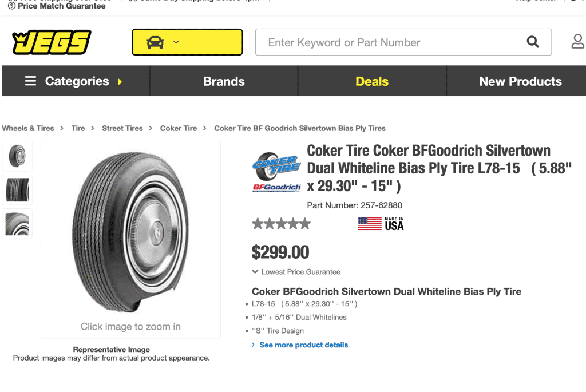The width and height of the screenshot is (586, 392).
Task: Expand Lowest Price Guarantee
Action: 296,272
